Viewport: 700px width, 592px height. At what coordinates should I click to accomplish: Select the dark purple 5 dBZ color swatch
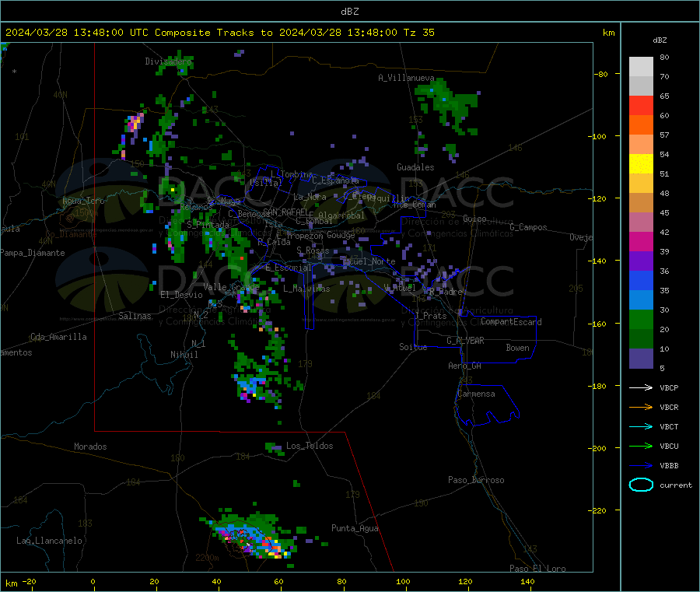pyautogui.click(x=641, y=359)
